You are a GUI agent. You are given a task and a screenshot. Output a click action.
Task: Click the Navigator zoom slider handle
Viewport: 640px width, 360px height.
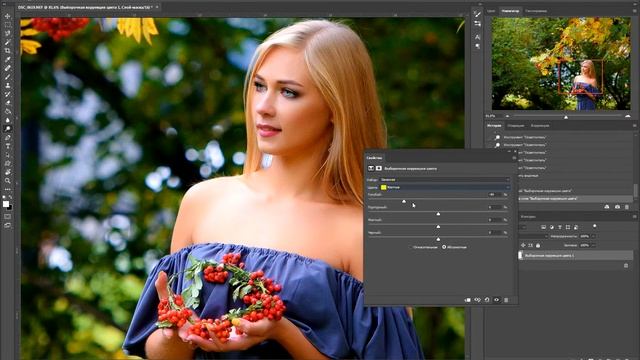pos(566,117)
